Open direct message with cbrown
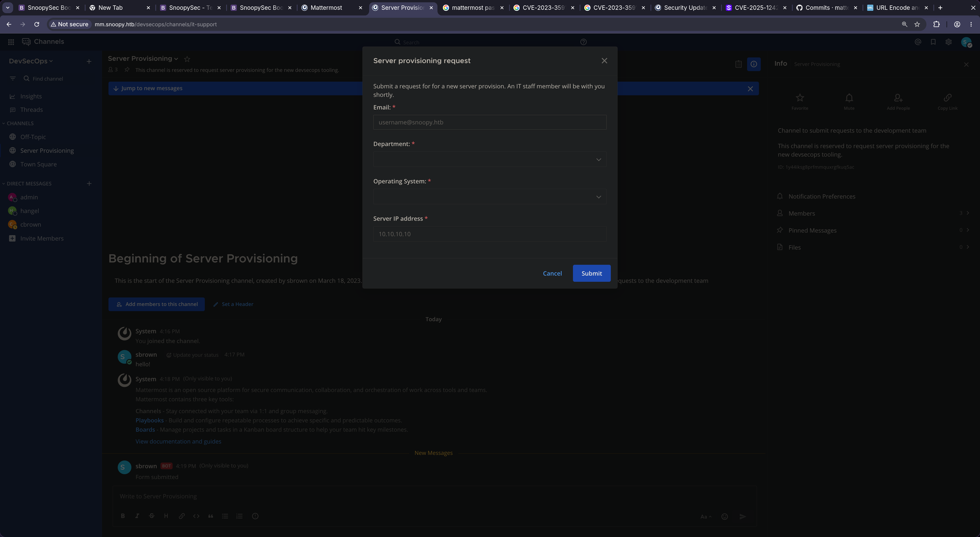The height and width of the screenshot is (537, 980). (30, 225)
